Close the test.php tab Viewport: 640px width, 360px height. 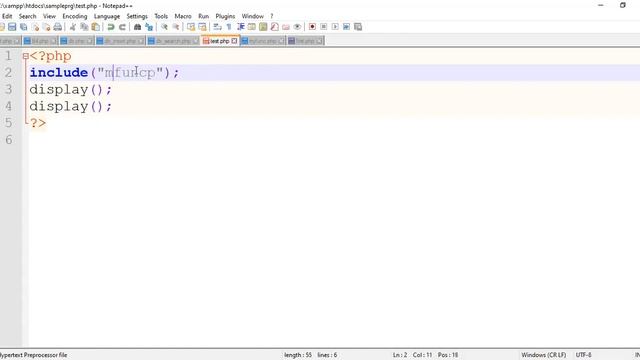coord(234,41)
